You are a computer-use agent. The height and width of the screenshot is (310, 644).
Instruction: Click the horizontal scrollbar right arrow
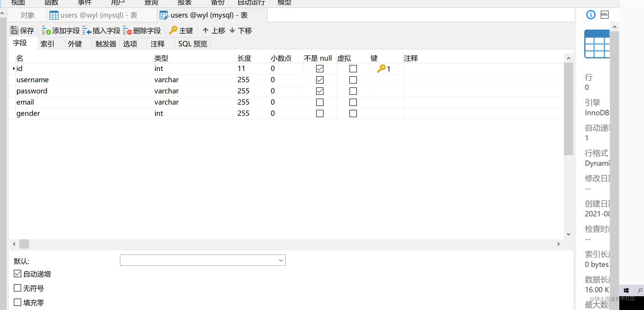[x=558, y=244]
